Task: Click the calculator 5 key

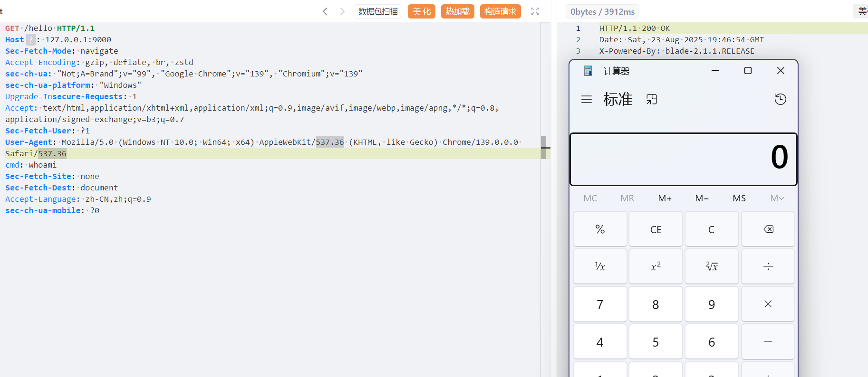Action: point(656,342)
